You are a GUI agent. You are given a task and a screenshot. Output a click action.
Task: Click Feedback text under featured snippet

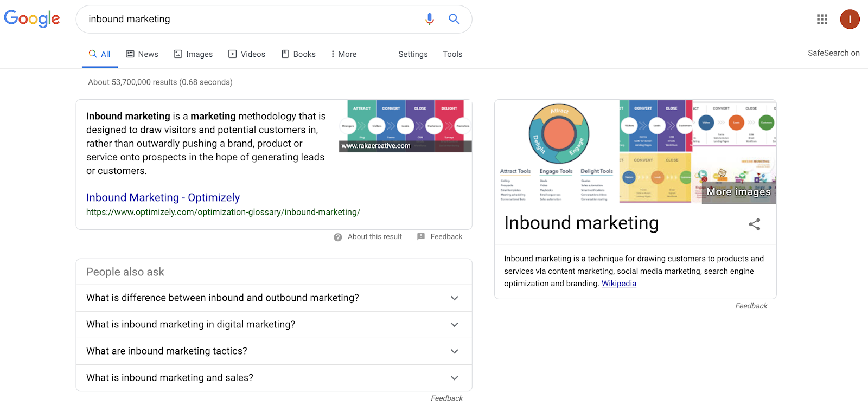point(446,237)
